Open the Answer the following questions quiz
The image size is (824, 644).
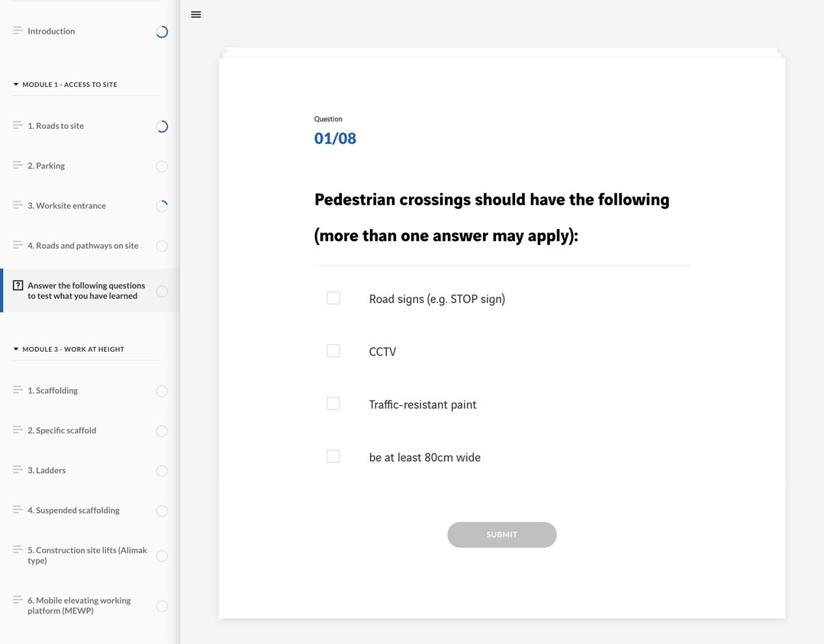pyautogui.click(x=86, y=291)
